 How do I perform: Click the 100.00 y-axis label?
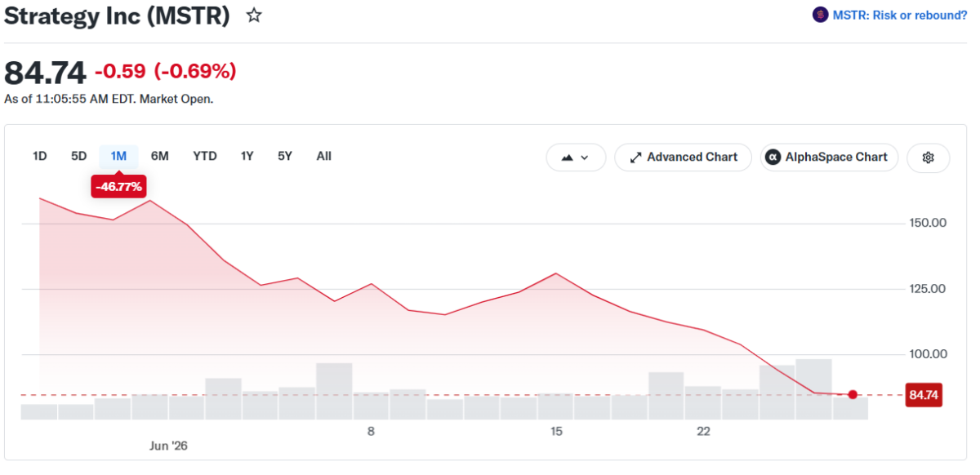[x=928, y=354]
